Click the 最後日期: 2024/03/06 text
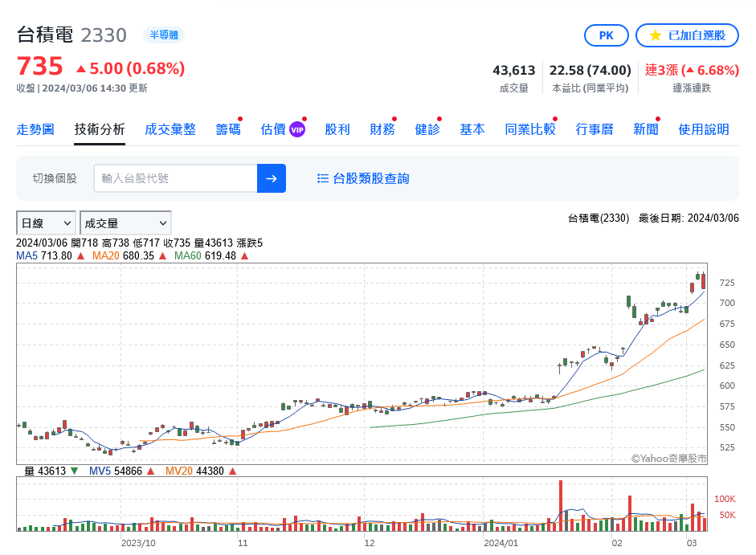 point(689,218)
